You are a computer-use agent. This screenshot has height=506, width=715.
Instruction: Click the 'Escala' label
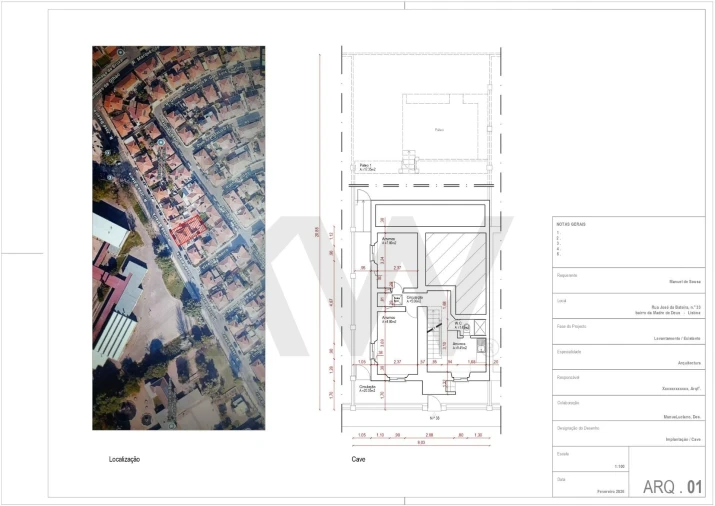click(x=563, y=454)
